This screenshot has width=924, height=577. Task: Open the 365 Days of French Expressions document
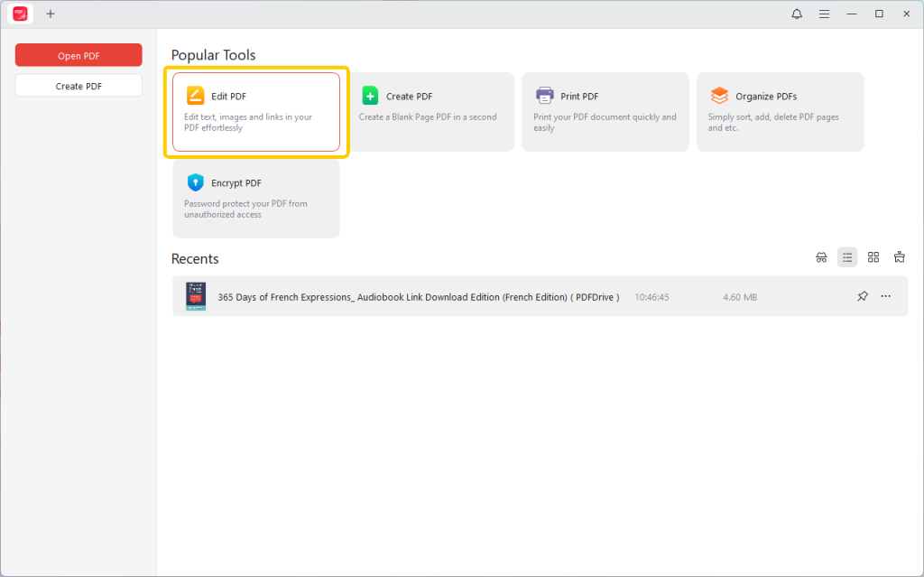(418, 297)
